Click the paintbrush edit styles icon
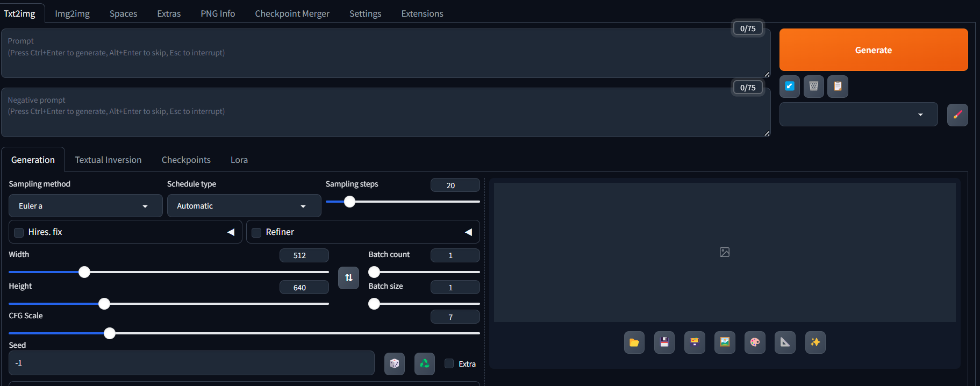 [x=957, y=115]
